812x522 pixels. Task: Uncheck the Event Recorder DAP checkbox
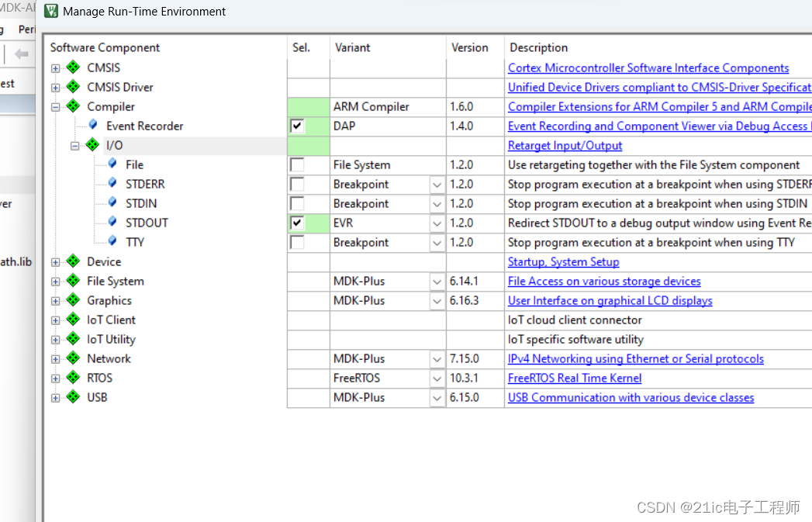297,126
